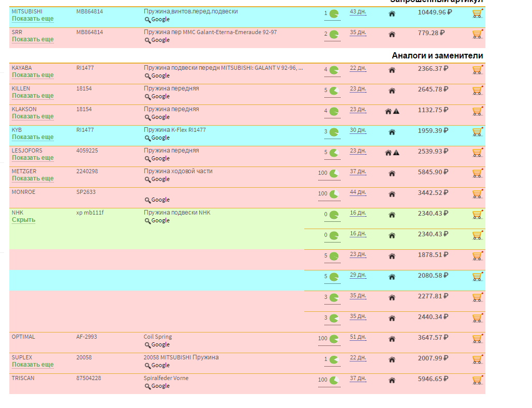Click article number '4059225' for LESJOFORS

tap(87, 150)
